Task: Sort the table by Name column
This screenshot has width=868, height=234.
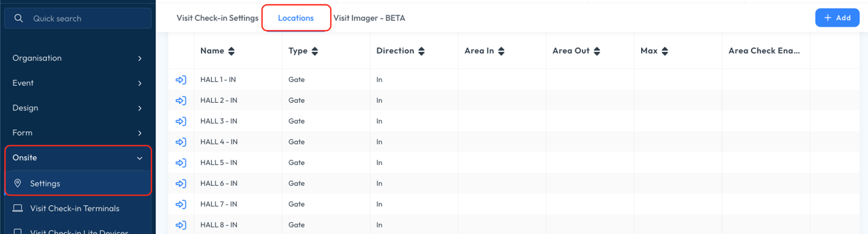Action: tap(231, 51)
